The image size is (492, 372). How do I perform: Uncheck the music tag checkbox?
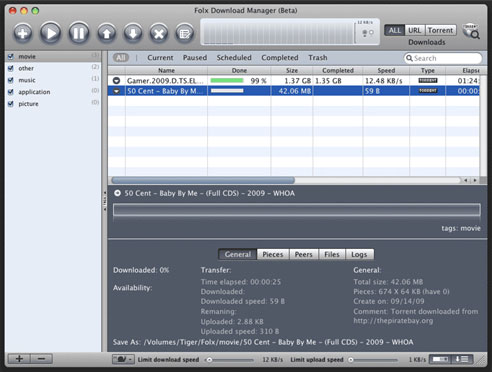pos(11,80)
